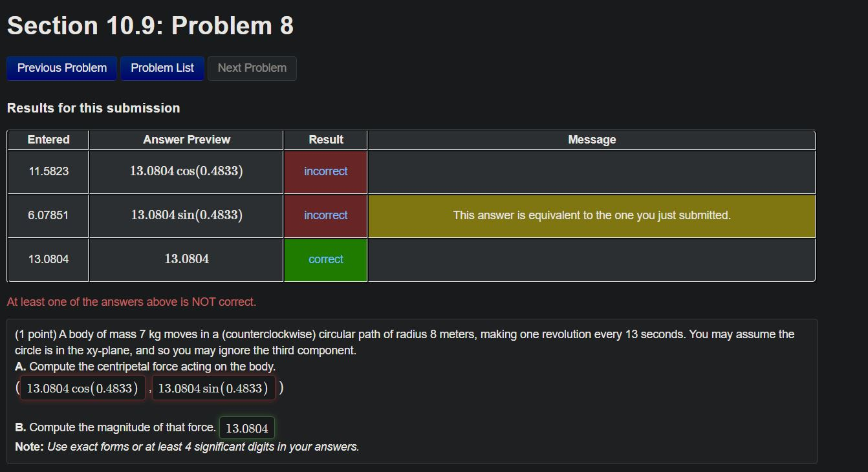Open the Problem List
Image resolution: width=868 pixels, height=472 pixels.
click(162, 68)
